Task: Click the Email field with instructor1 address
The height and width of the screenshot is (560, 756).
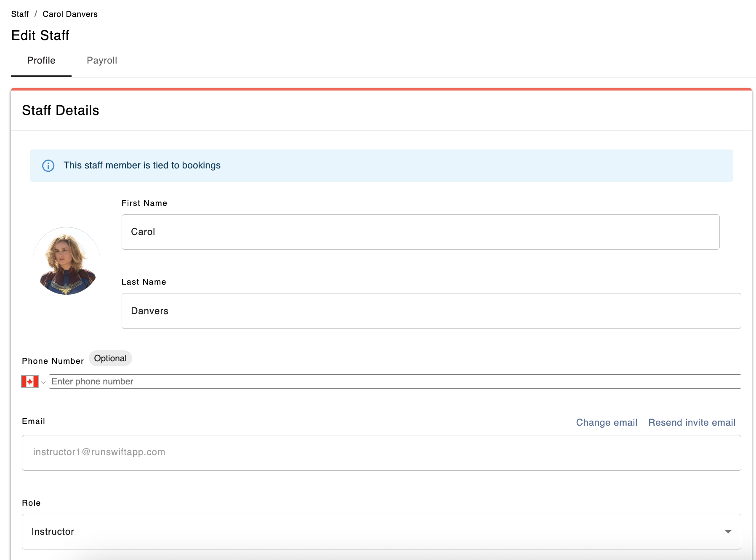Action: 381,453
